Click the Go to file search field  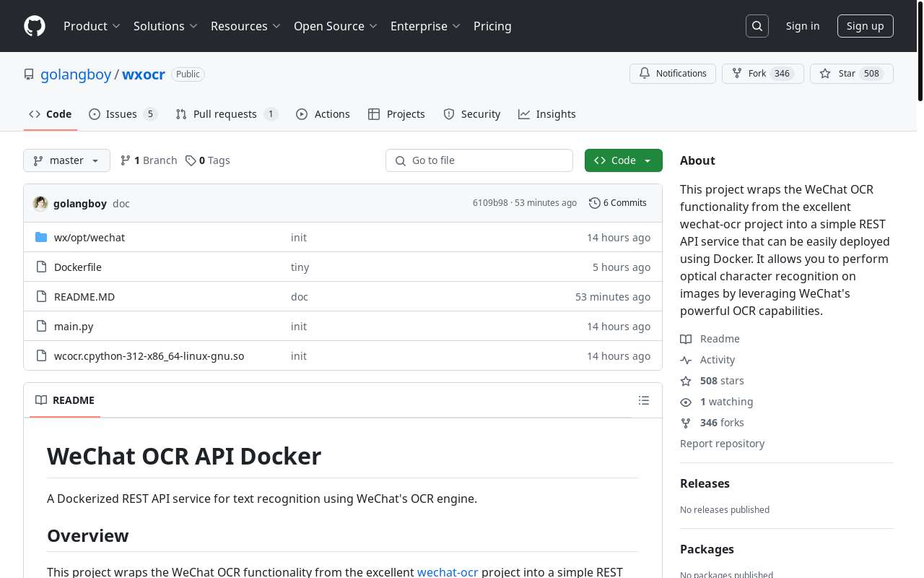click(x=479, y=160)
